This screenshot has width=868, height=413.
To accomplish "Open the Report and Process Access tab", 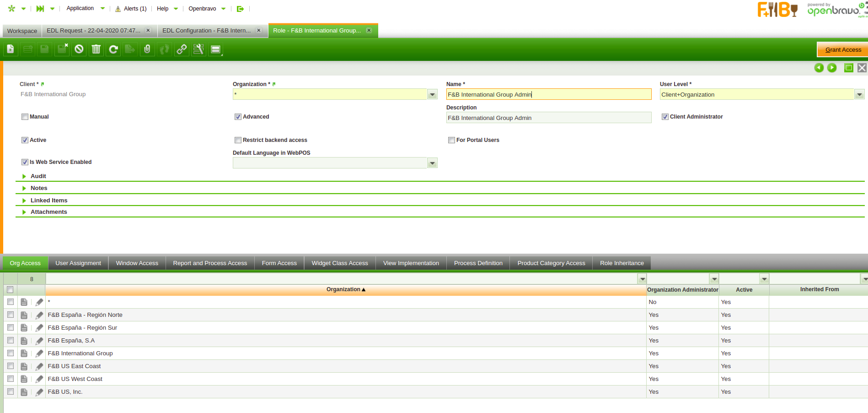I will (x=210, y=263).
